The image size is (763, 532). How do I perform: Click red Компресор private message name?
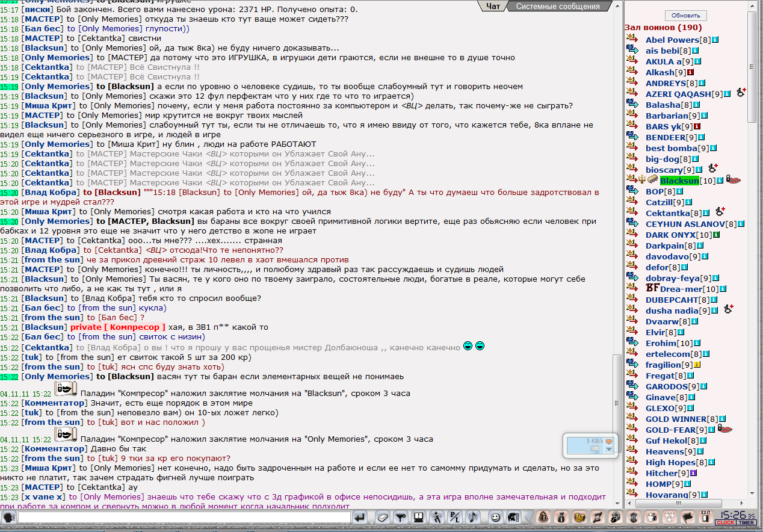click(x=134, y=327)
